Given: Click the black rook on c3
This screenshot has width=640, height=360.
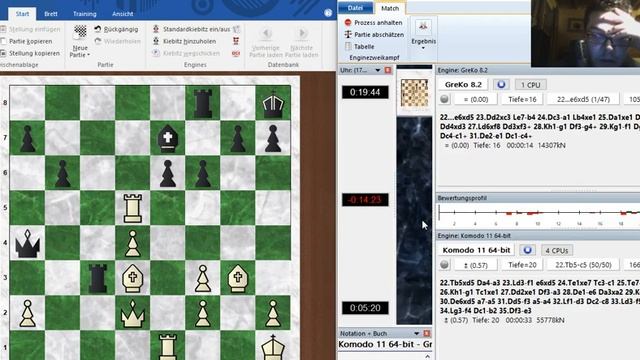Looking at the screenshot, I should point(98,278).
